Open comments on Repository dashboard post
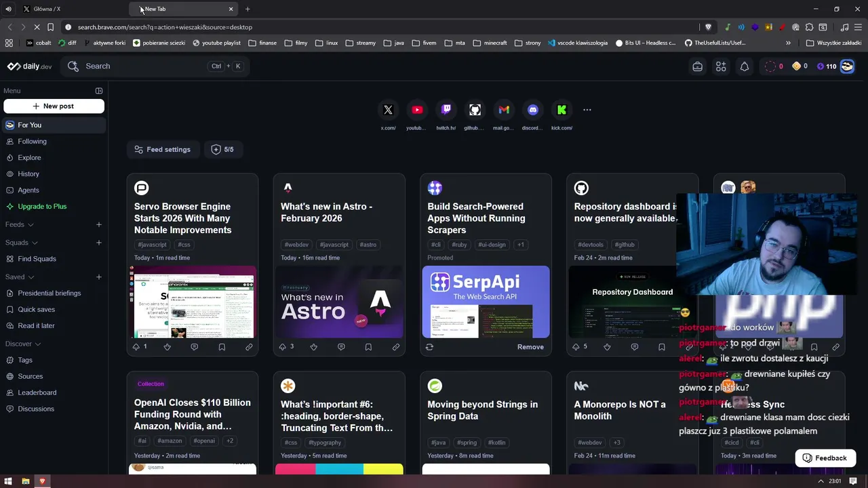This screenshot has width=868, height=488. click(635, 347)
